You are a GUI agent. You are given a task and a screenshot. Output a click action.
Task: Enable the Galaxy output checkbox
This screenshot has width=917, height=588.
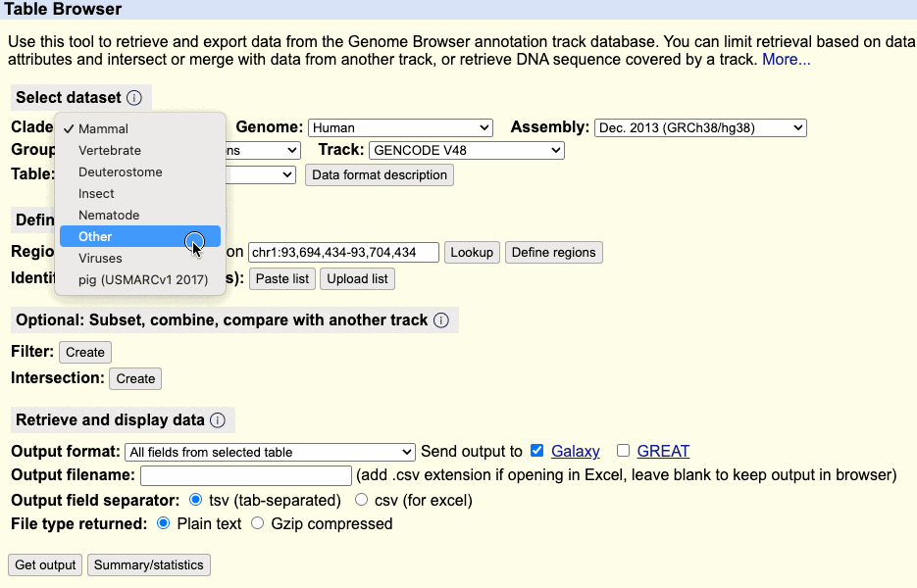click(536, 451)
